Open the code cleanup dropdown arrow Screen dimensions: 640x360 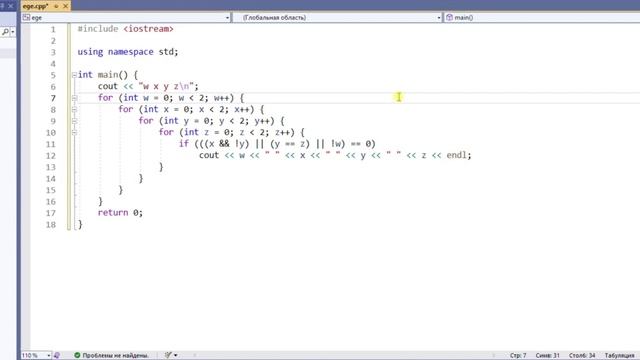pos(176,356)
